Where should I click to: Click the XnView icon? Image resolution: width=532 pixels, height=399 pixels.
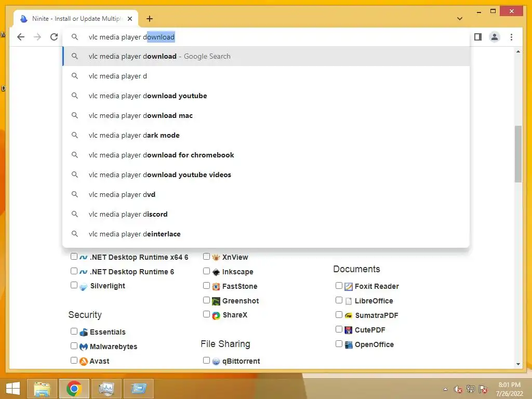(216, 258)
